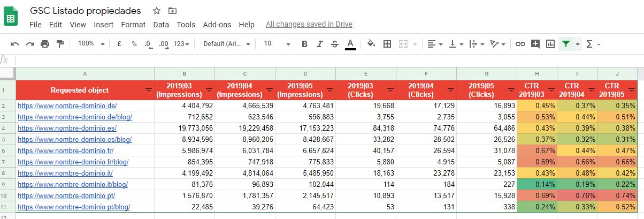Open the text color picker
Screen dimensions: 644x219
[350, 44]
